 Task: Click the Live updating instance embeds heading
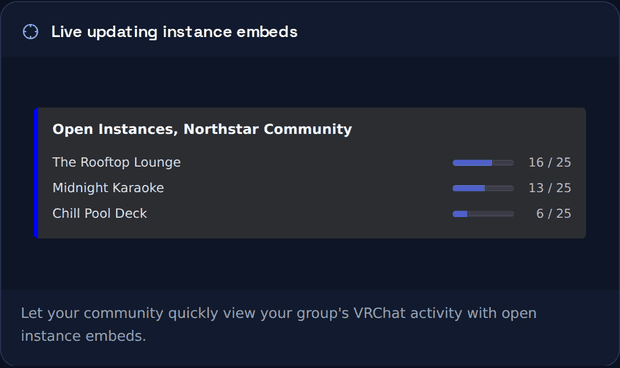pyautogui.click(x=174, y=32)
